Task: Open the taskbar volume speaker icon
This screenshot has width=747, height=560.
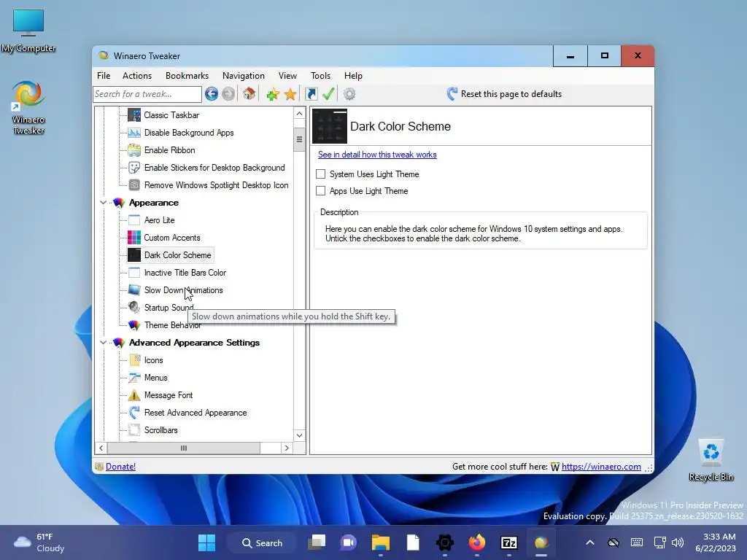Action: click(677, 542)
